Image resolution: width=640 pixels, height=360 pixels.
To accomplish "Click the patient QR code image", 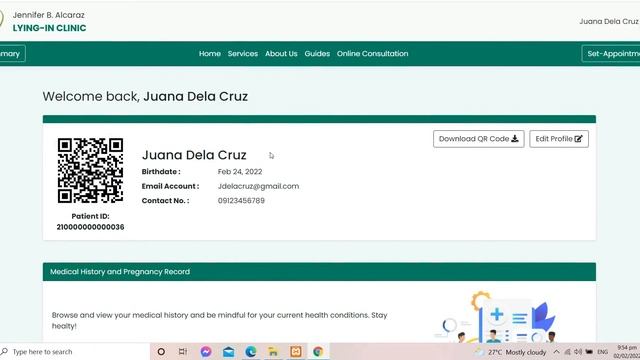I will point(90,171).
